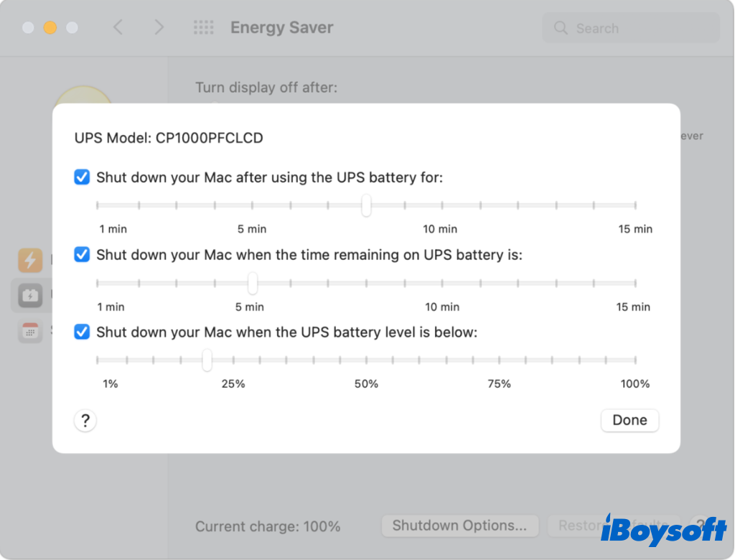
Task: Select the Schedule calendar icon in sidebar
Action: click(30, 331)
